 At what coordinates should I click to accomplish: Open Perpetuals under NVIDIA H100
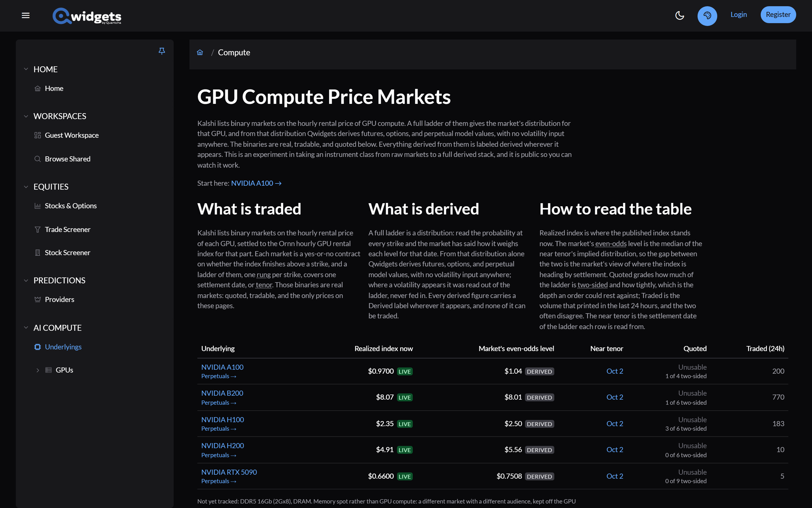pyautogui.click(x=219, y=429)
